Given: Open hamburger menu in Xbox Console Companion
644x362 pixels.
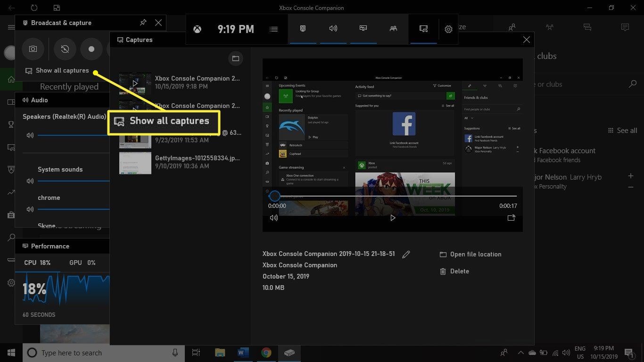Looking at the screenshot, I should point(11,27).
